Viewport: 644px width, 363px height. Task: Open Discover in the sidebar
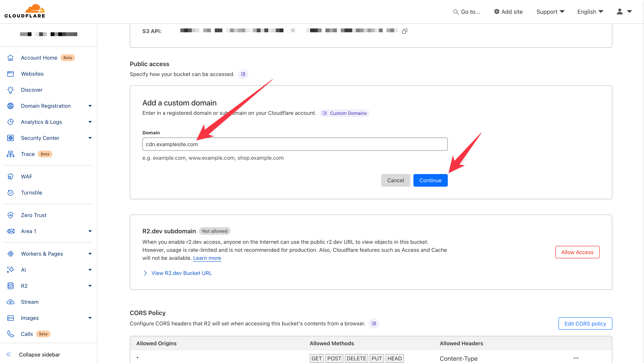32,90
